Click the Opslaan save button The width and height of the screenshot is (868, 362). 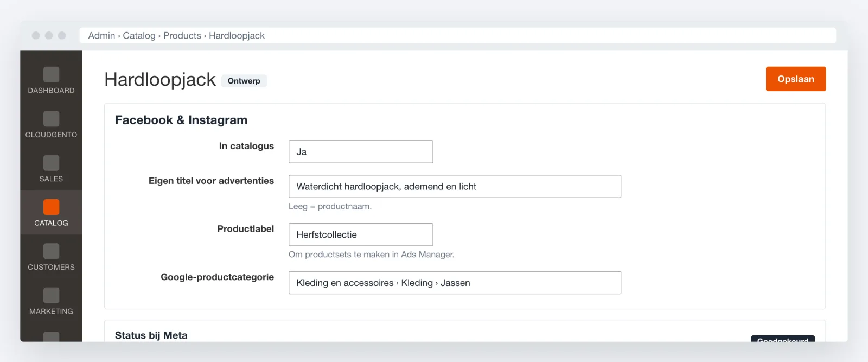tap(796, 79)
